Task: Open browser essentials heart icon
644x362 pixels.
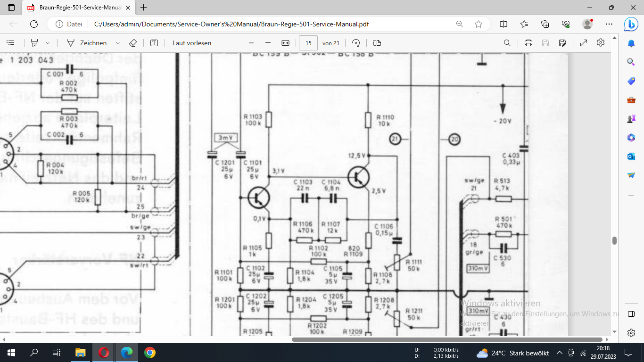Action: (566, 24)
